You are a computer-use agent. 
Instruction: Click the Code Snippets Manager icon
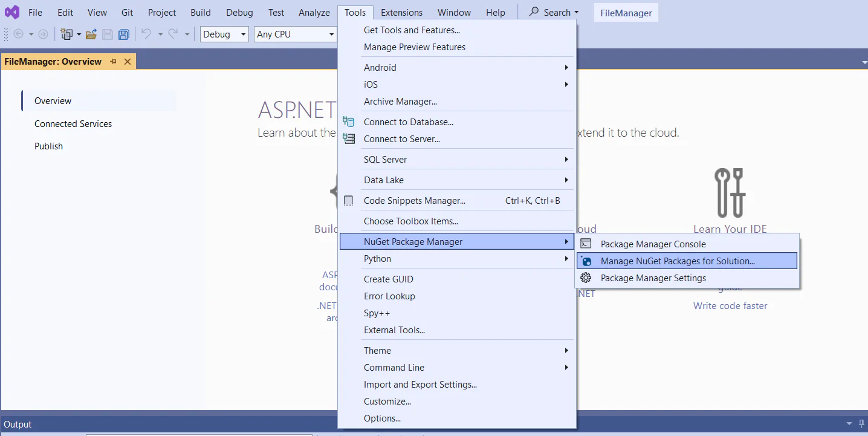click(x=348, y=201)
